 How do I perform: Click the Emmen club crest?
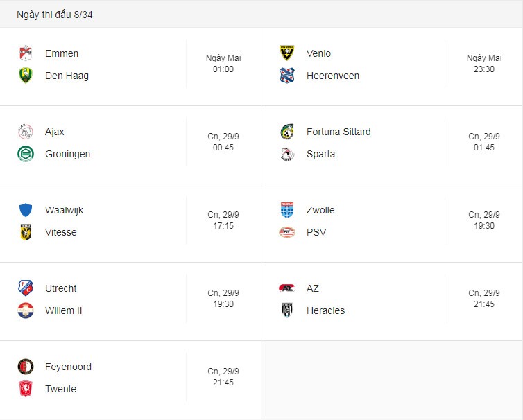click(x=26, y=53)
